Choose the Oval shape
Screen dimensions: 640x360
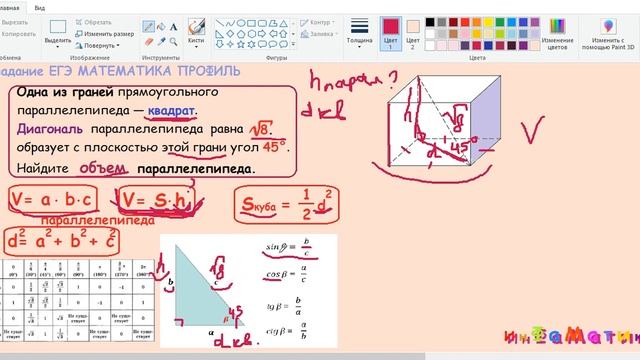pyautogui.click(x=241, y=23)
